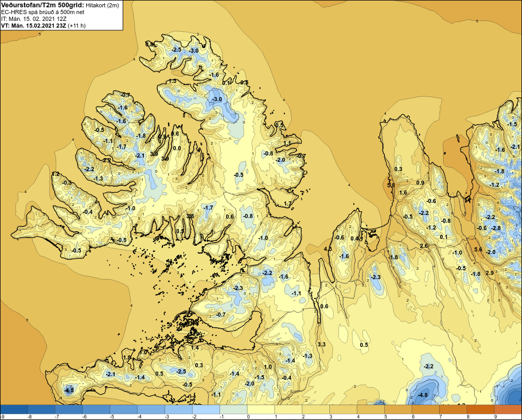Click the color scale segment between 8 and 9
Image resolution: width=522 pixels, height=420 pixels.
click(x=480, y=409)
